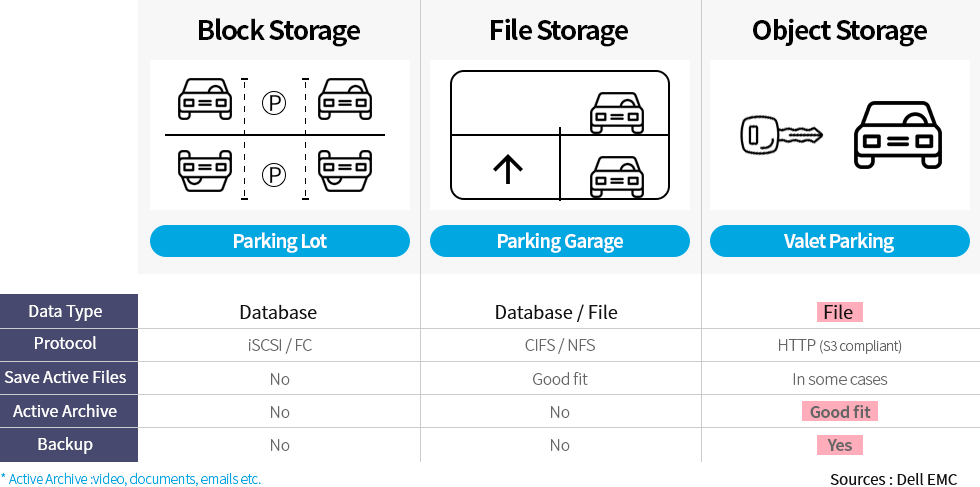The width and height of the screenshot is (980, 487).
Task: Click the bottom-right upside-down car in parking lot
Action: [344, 169]
